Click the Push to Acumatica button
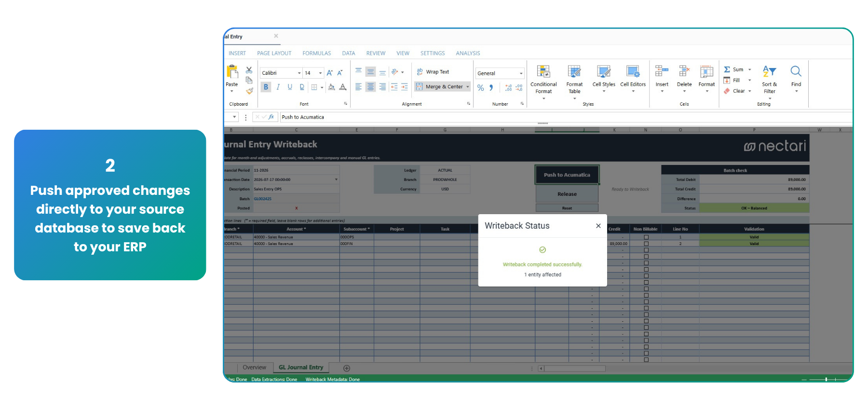This screenshot has height=410, width=868. [567, 175]
